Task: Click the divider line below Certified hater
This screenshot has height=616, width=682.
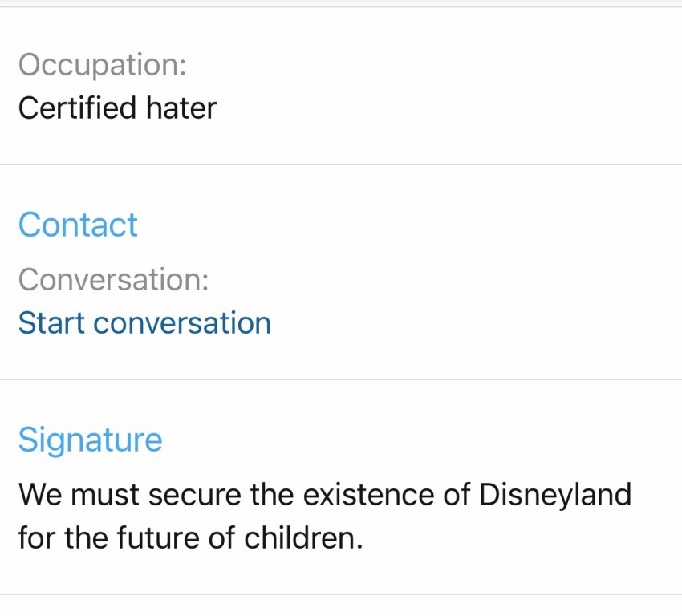Action: (341, 164)
